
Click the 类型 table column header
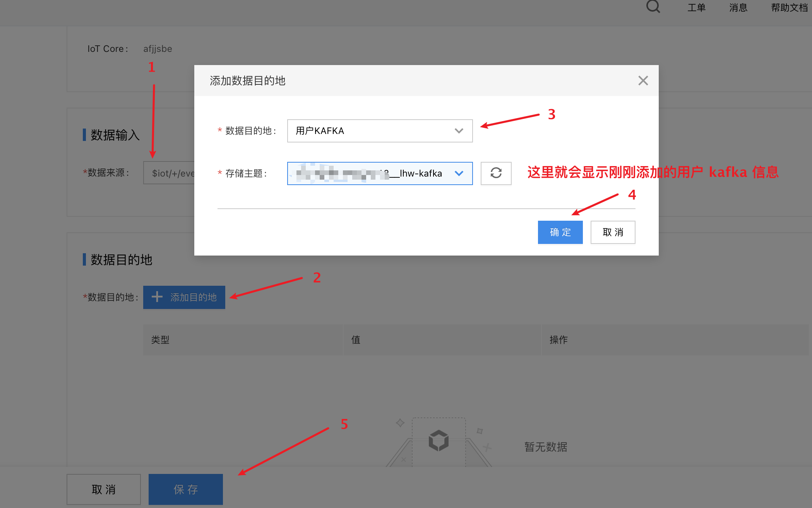243,340
